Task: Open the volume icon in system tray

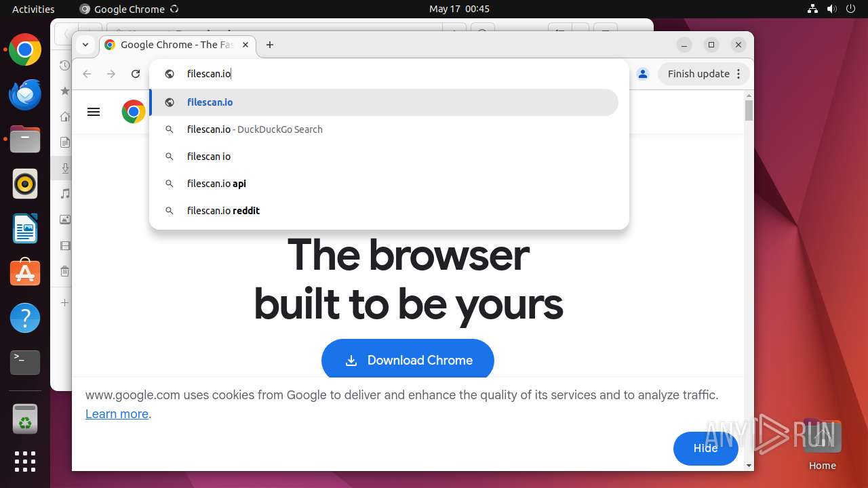Action: 832,9
